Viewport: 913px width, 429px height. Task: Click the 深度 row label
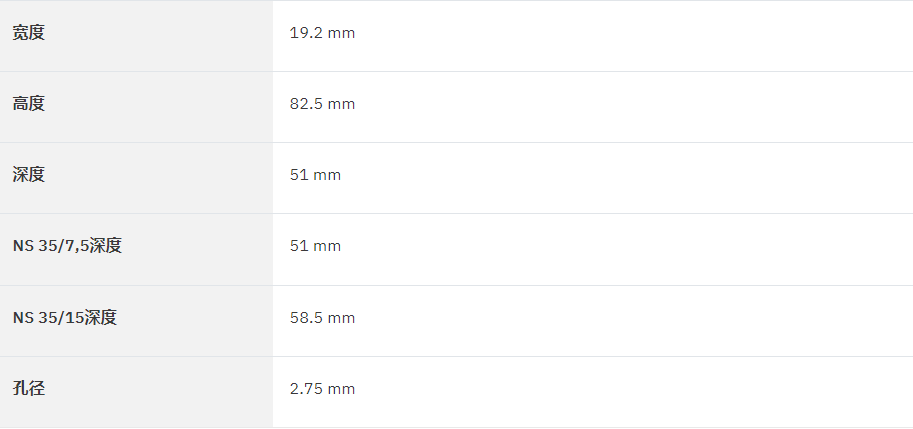point(29,175)
